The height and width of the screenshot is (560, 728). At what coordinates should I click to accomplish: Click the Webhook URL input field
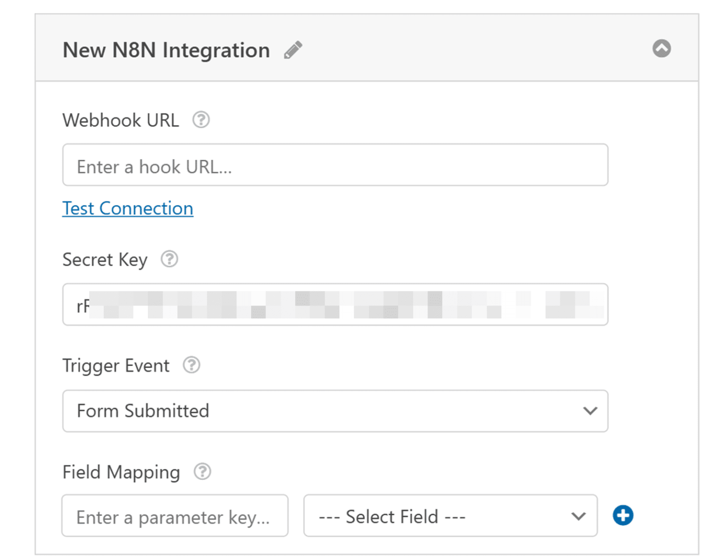click(335, 165)
